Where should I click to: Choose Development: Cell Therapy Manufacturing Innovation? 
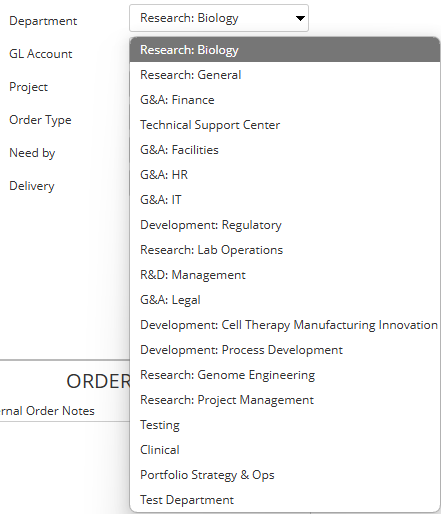point(285,325)
